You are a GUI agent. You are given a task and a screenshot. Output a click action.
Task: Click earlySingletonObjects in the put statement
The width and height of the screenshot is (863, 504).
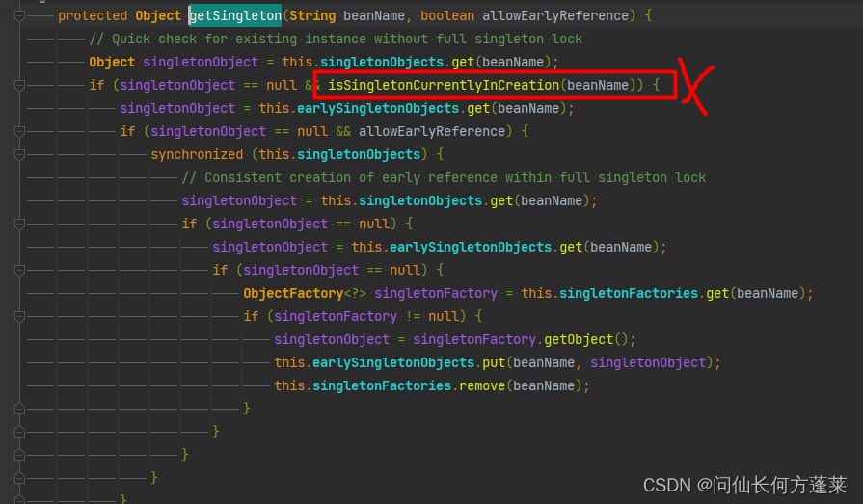393,362
